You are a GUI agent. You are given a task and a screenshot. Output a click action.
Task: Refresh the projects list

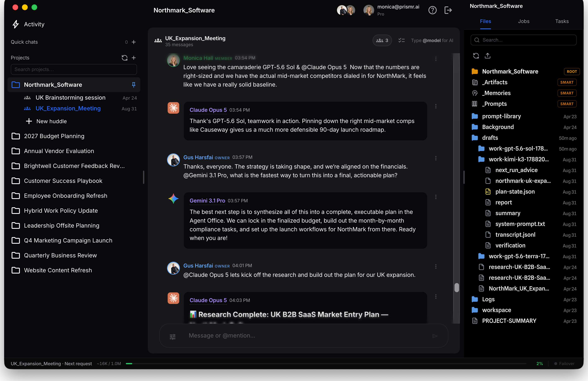click(125, 58)
